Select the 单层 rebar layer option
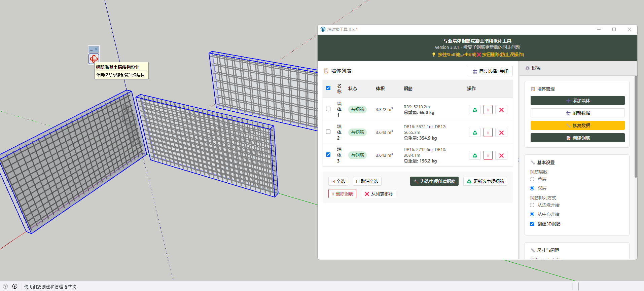This screenshot has height=291, width=644. point(532,179)
